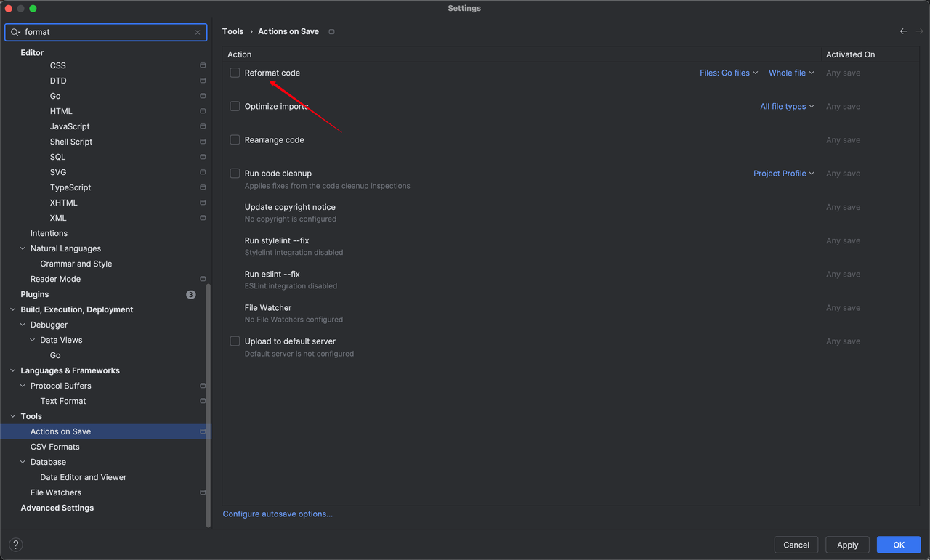
Task: Clear the search field with the X icon
Action: [198, 32]
